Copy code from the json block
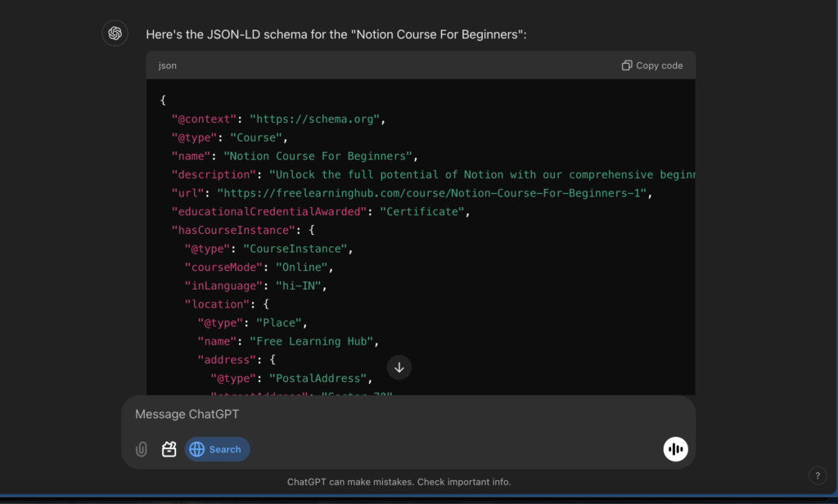Screen dimensions: 838x504 652,65
